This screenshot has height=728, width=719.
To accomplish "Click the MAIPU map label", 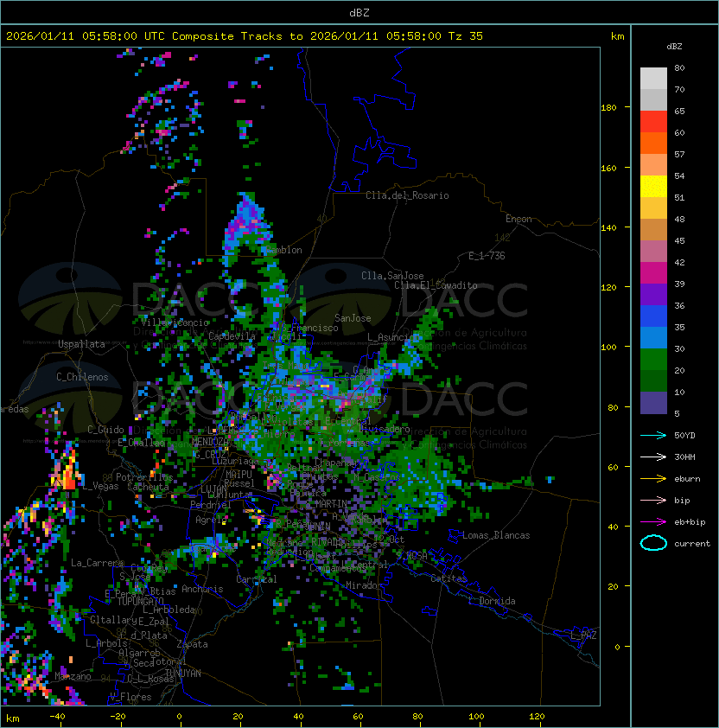I will click(x=239, y=475).
